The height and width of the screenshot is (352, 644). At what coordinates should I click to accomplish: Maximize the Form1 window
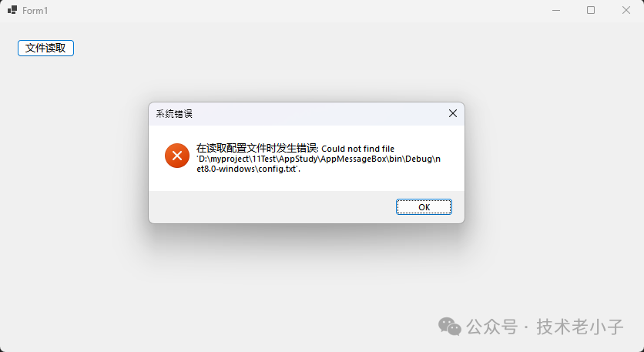coord(591,10)
